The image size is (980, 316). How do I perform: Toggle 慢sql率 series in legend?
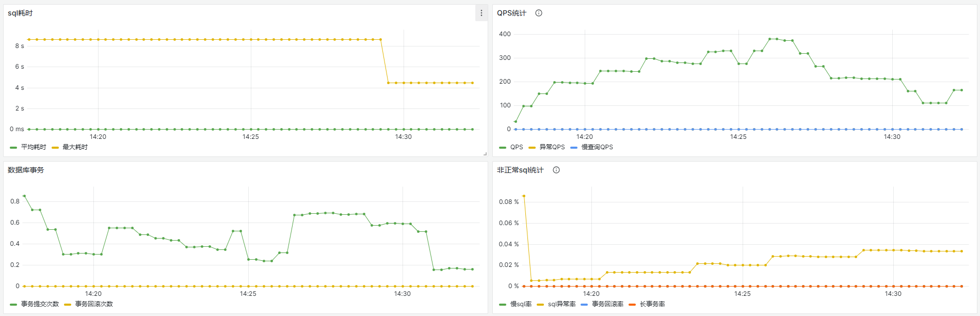pos(521,304)
